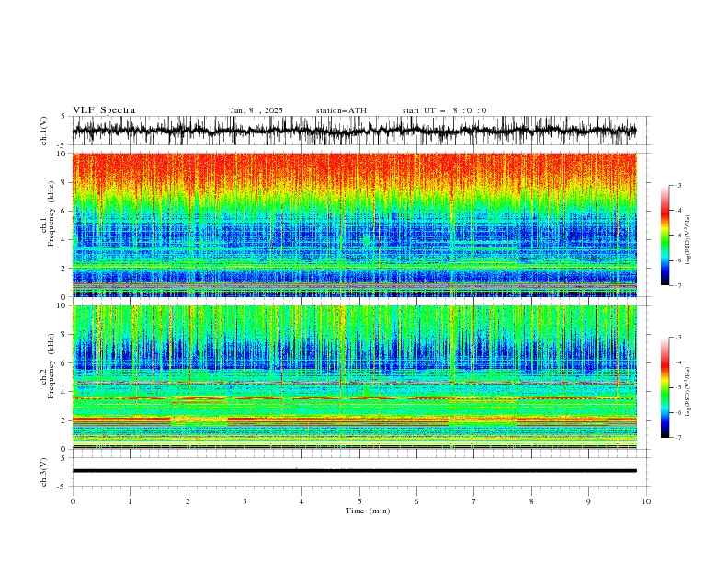This screenshot has height=563, width=728.
Task: Click the ch.2 color scale bar
Action: [665, 387]
